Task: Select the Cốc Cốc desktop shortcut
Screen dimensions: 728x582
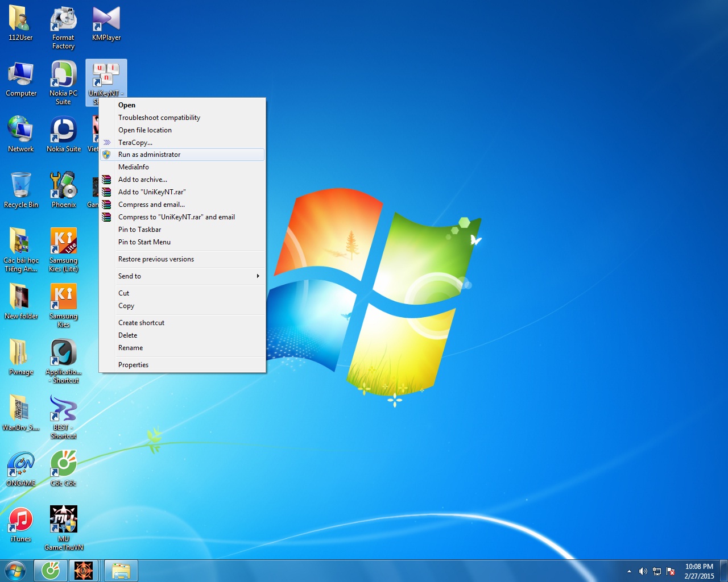Action: pyautogui.click(x=63, y=469)
